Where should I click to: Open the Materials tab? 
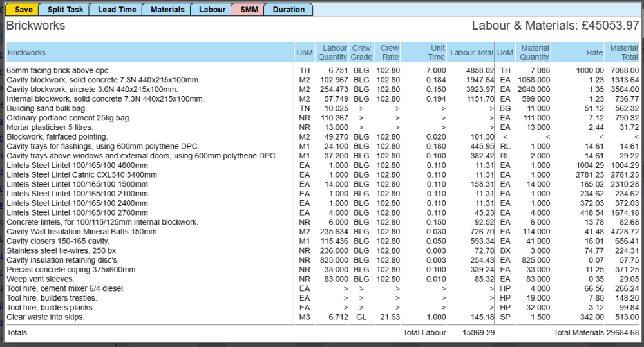(x=167, y=10)
